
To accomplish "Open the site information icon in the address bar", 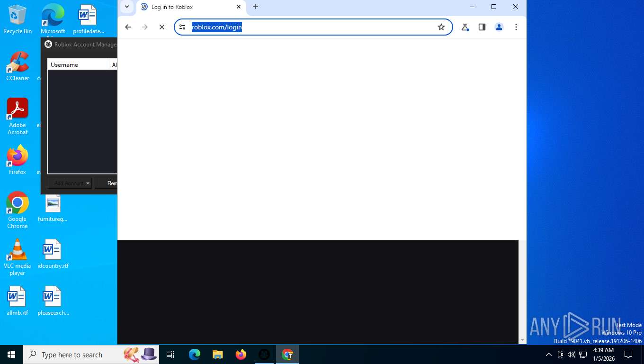I will [182, 27].
